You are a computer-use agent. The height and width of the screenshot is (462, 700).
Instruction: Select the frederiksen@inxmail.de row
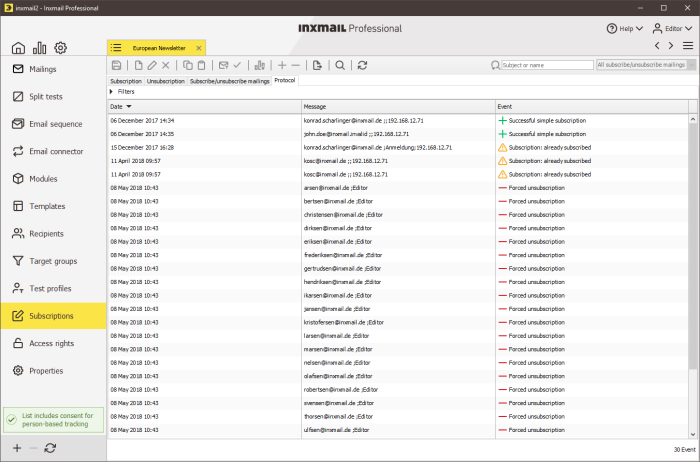(x=397, y=255)
